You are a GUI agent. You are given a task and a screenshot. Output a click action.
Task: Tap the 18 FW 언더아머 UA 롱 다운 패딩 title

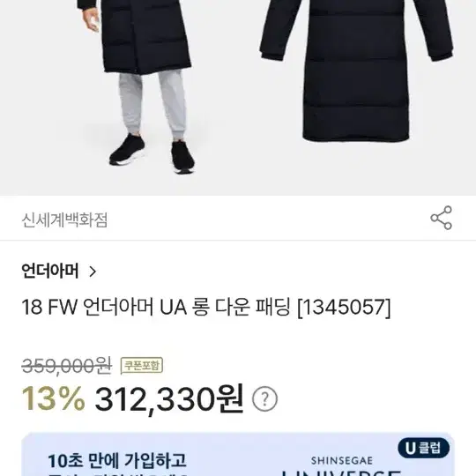tap(156, 307)
